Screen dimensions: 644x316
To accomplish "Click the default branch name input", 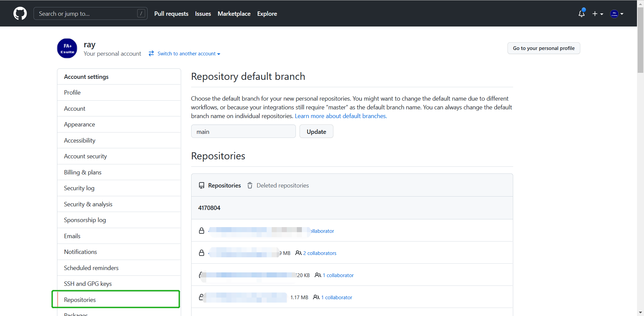I will [244, 131].
